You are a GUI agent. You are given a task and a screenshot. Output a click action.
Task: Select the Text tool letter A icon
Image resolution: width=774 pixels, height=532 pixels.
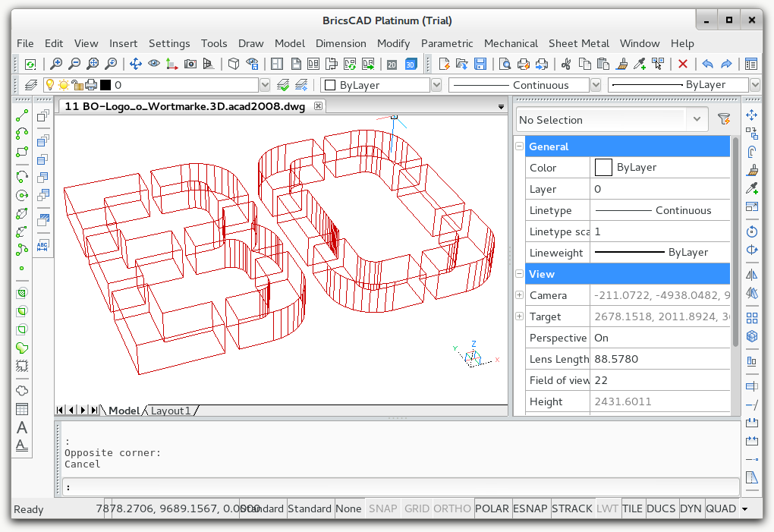click(x=22, y=427)
